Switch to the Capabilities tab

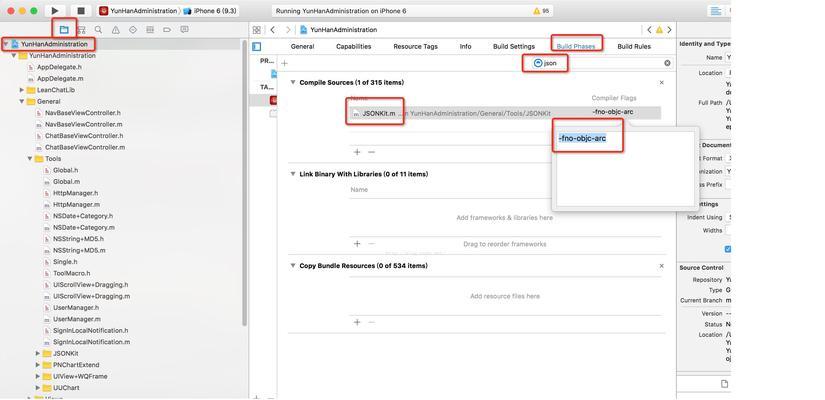[354, 46]
